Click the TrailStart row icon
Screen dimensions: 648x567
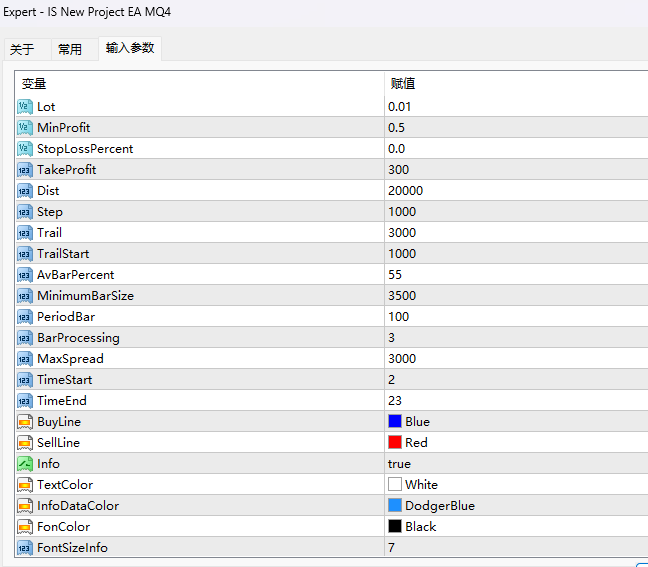25,254
